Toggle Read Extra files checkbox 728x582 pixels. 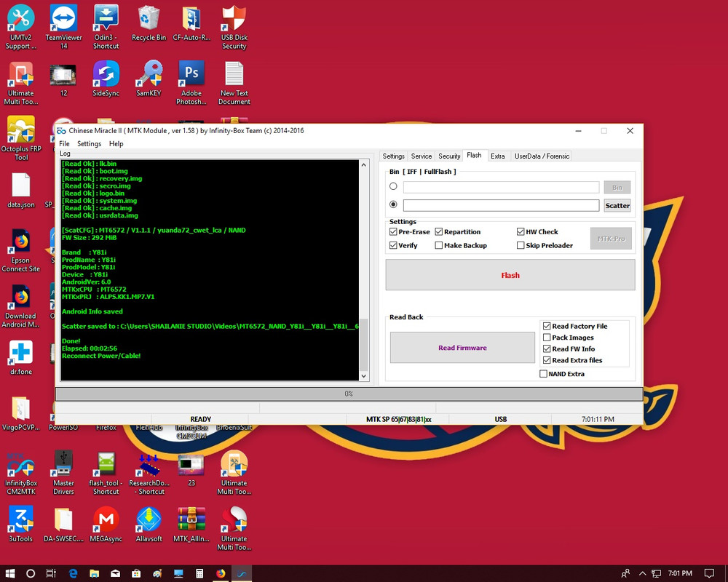tap(547, 360)
